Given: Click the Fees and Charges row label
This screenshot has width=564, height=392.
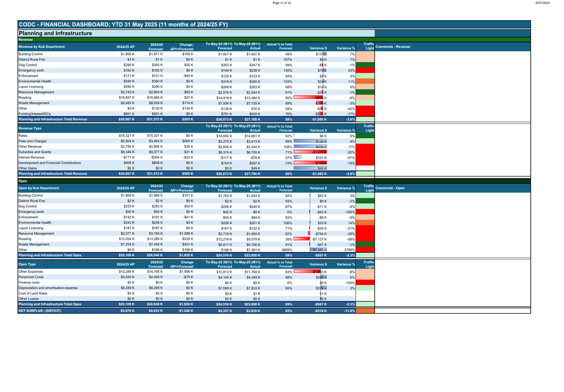Looking at the screenshot, I should pyautogui.click(x=32, y=141).
